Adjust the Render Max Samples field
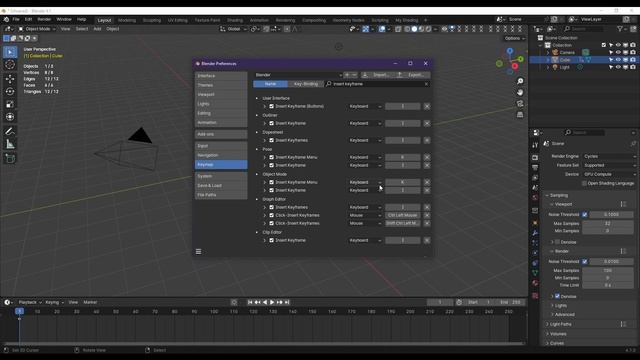This screenshot has height=360, width=640. click(x=608, y=271)
